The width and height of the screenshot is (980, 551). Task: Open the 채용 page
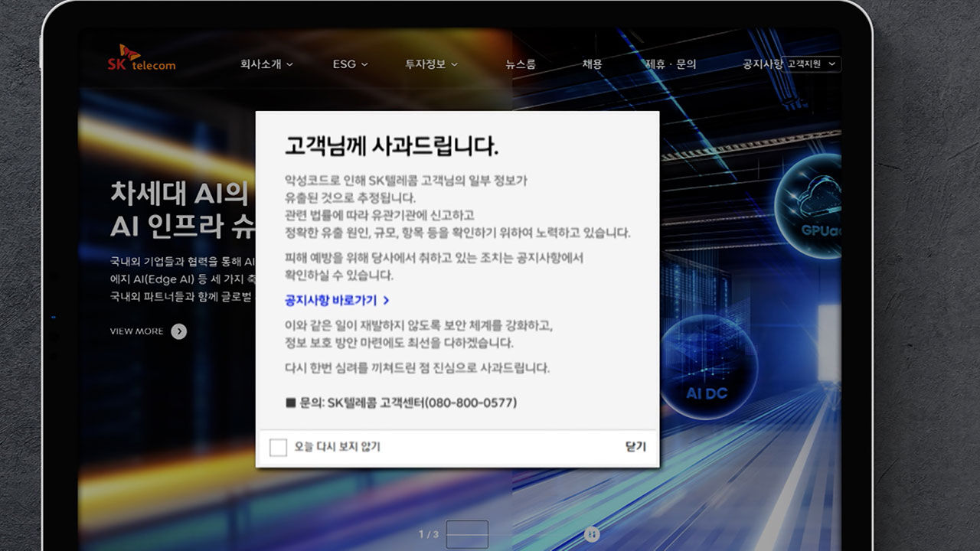click(x=592, y=64)
